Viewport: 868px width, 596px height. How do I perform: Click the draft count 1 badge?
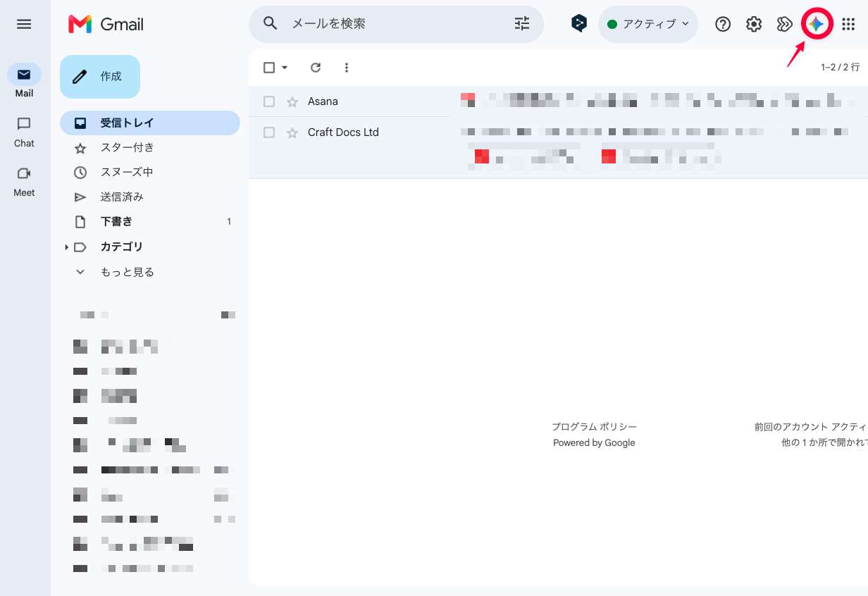pos(229,221)
